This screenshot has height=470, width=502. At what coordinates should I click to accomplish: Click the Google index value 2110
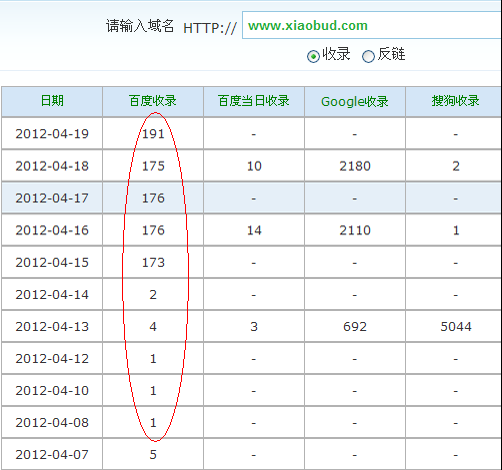(355, 230)
